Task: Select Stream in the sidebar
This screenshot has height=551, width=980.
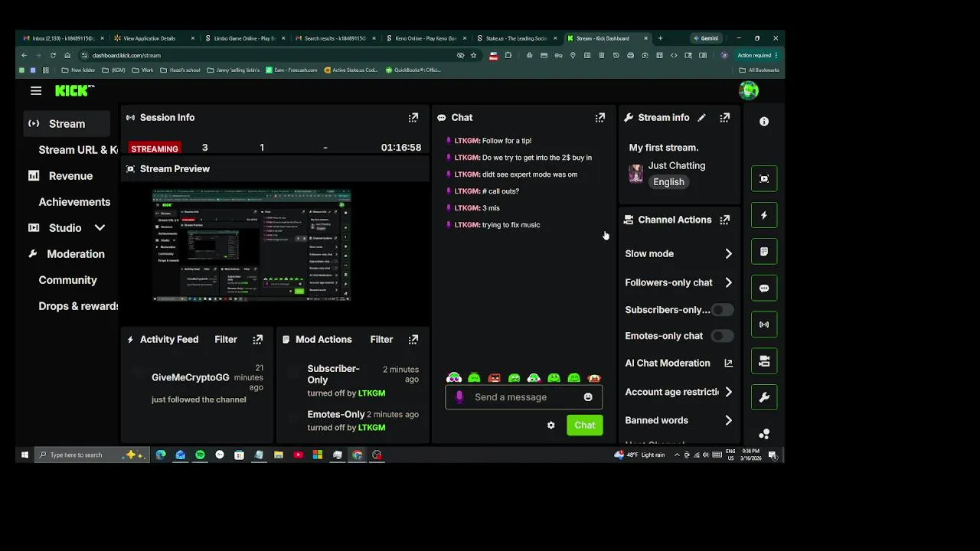Action: [67, 124]
